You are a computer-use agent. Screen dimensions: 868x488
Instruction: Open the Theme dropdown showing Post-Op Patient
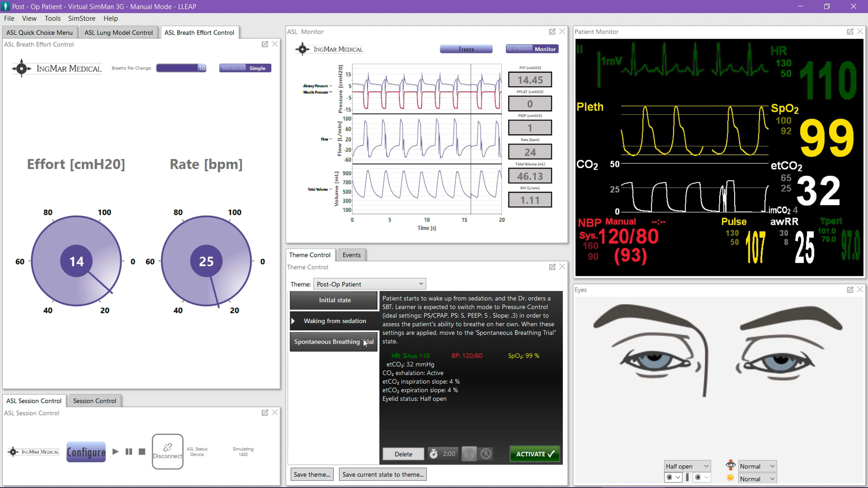[x=369, y=284]
